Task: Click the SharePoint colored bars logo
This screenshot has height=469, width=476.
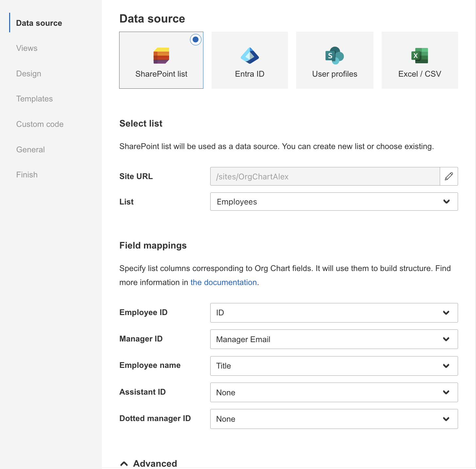Action: pos(161,55)
